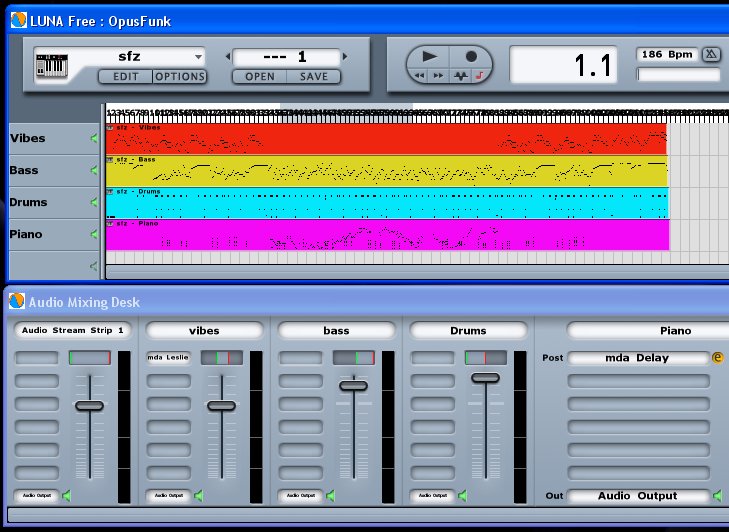Click the LUNA Free window logo icon

click(x=19, y=20)
